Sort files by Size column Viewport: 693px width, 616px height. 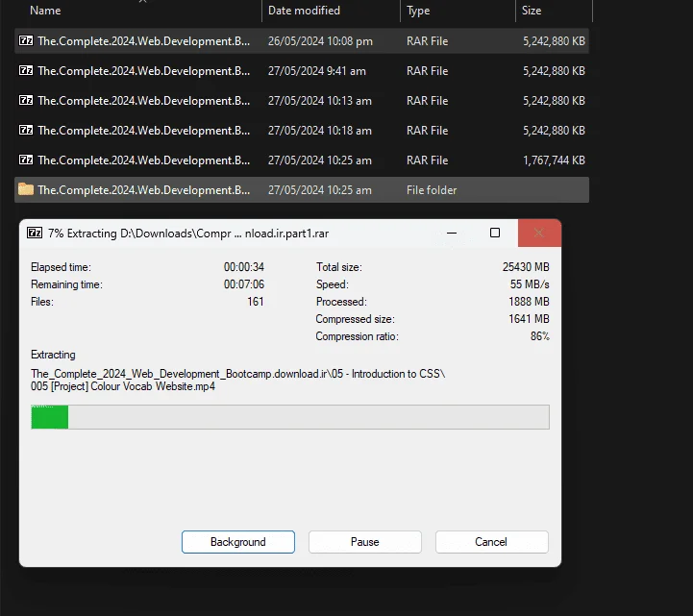click(532, 11)
